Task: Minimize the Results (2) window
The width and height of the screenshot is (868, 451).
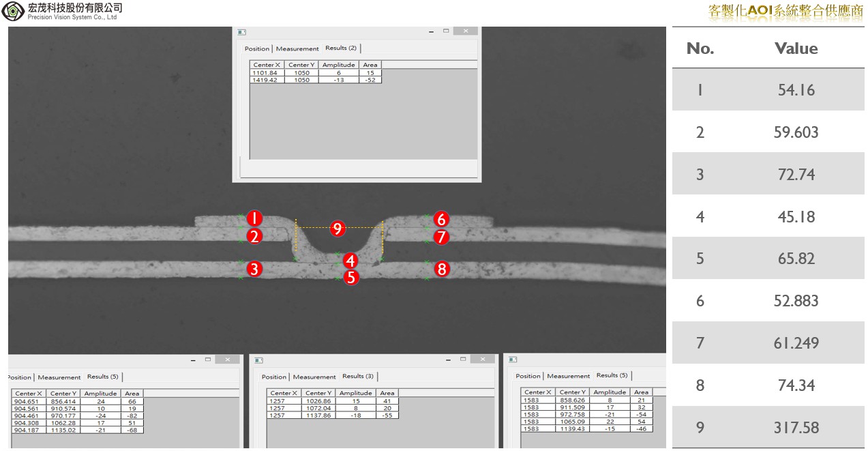Action: [x=431, y=31]
